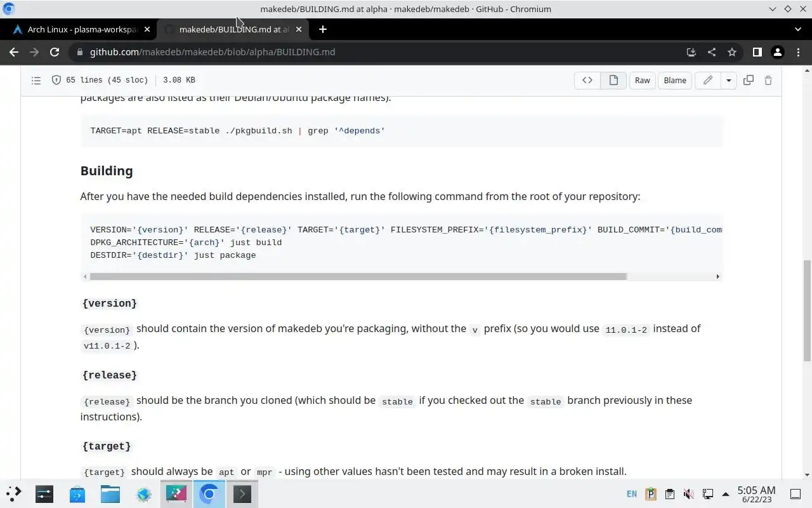Click the 11.0.1-2 inline code
This screenshot has height=508, width=812.
pos(626,330)
